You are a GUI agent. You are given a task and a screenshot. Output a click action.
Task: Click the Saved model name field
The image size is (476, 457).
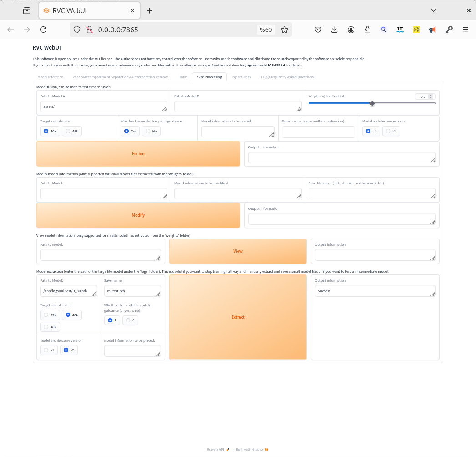[318, 132]
